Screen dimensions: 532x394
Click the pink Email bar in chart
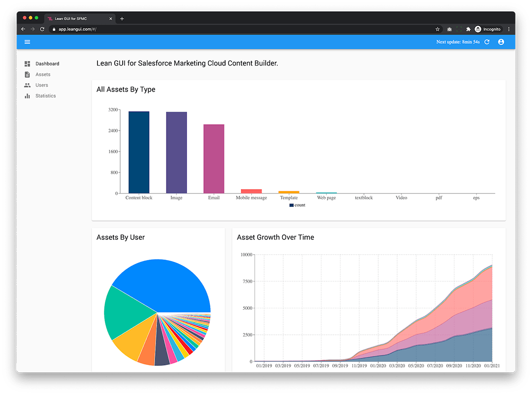pyautogui.click(x=214, y=159)
